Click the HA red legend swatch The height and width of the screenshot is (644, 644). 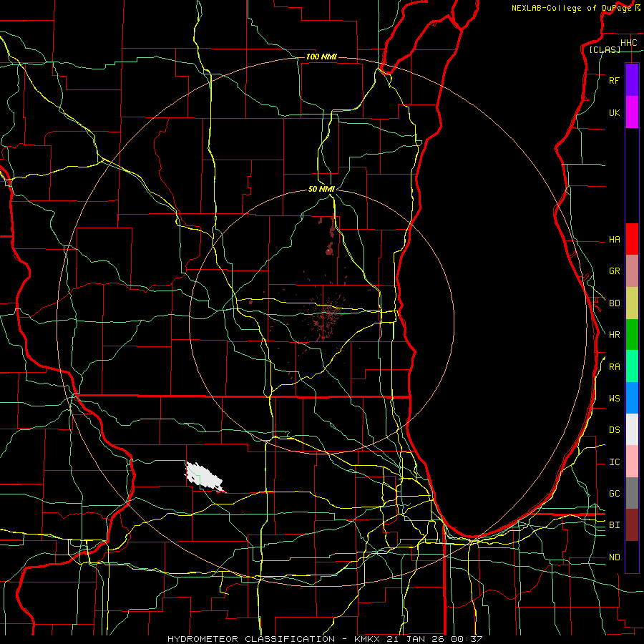(632, 239)
